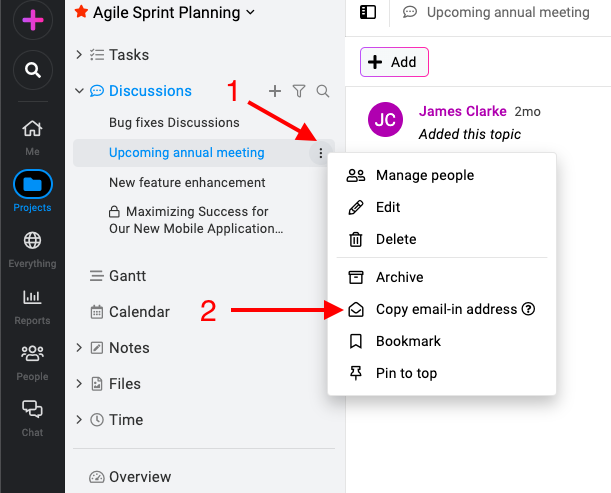This screenshot has height=493, width=611.
Task: Open the Reports chart section
Action: point(32,306)
